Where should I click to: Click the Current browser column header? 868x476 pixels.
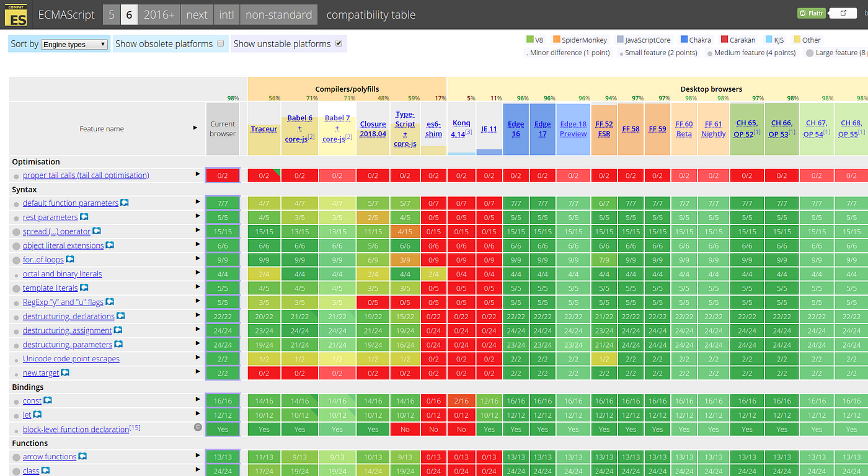coord(223,129)
